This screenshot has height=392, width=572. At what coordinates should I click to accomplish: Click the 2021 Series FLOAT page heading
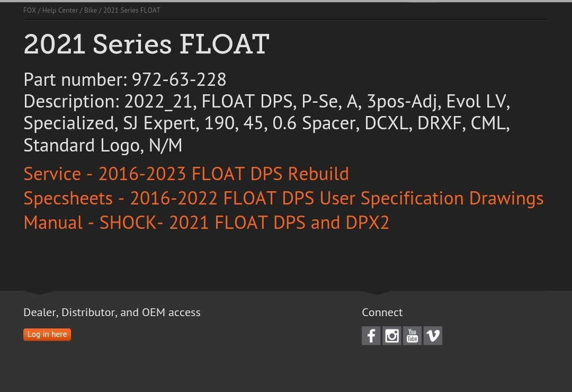coord(147,44)
